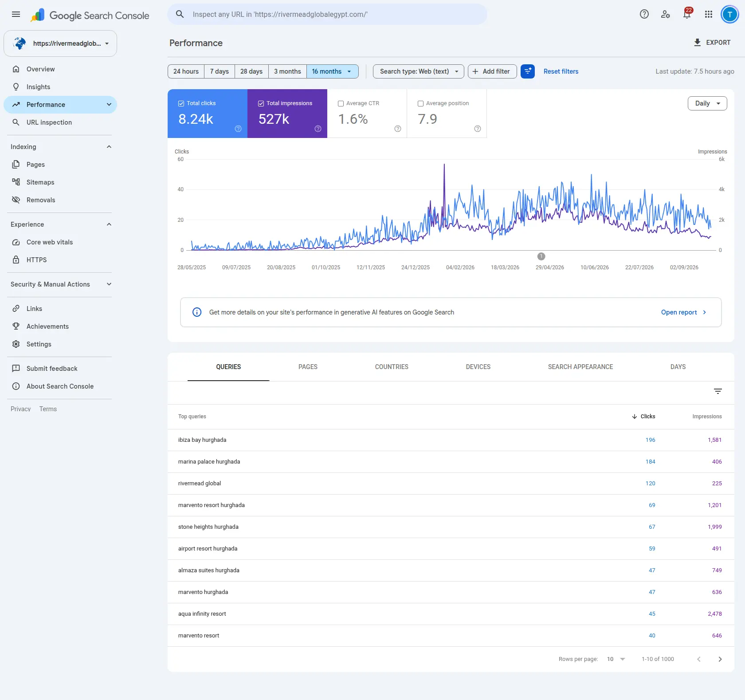Click the Average position help icon
Viewport: 745px width, 700px height.
click(x=478, y=129)
